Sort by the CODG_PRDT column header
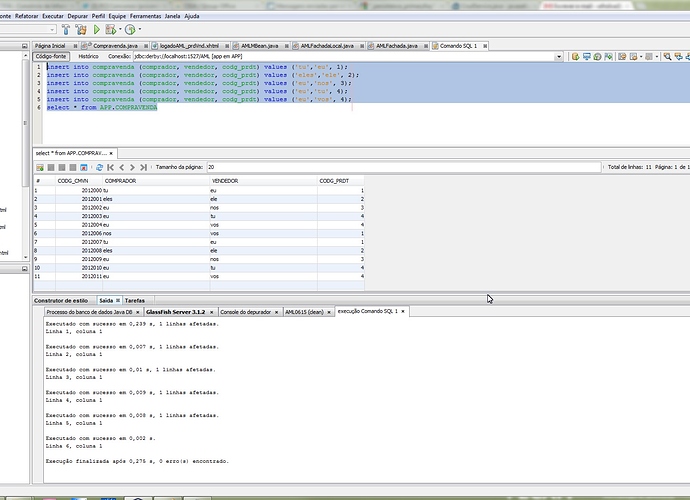The image size is (690, 500). click(341, 181)
